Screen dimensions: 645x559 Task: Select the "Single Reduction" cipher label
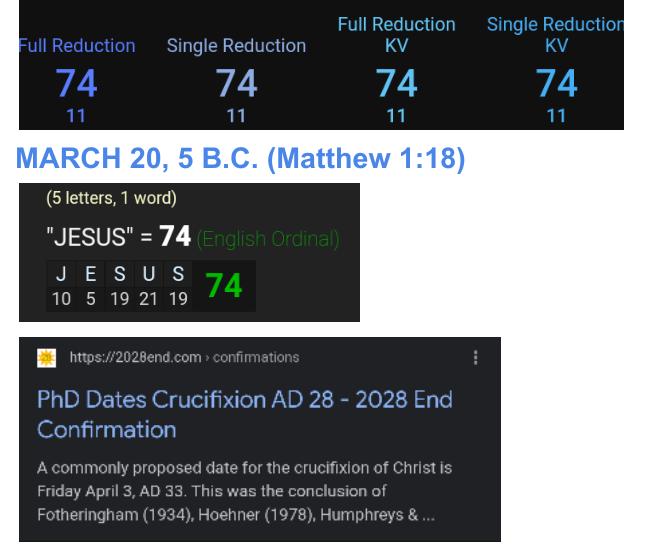[x=236, y=46]
